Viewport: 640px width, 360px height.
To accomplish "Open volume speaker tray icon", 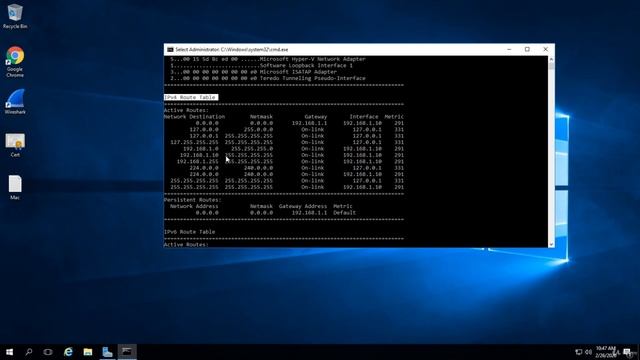I will [588, 352].
